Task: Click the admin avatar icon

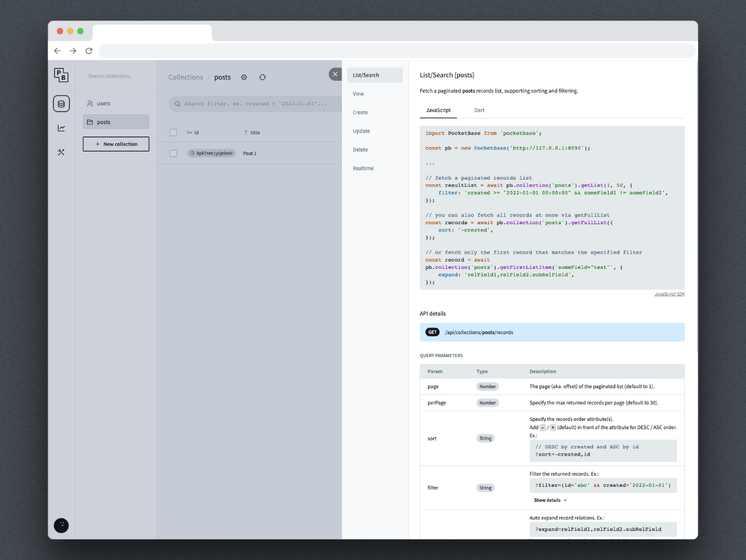Action: coord(61,525)
